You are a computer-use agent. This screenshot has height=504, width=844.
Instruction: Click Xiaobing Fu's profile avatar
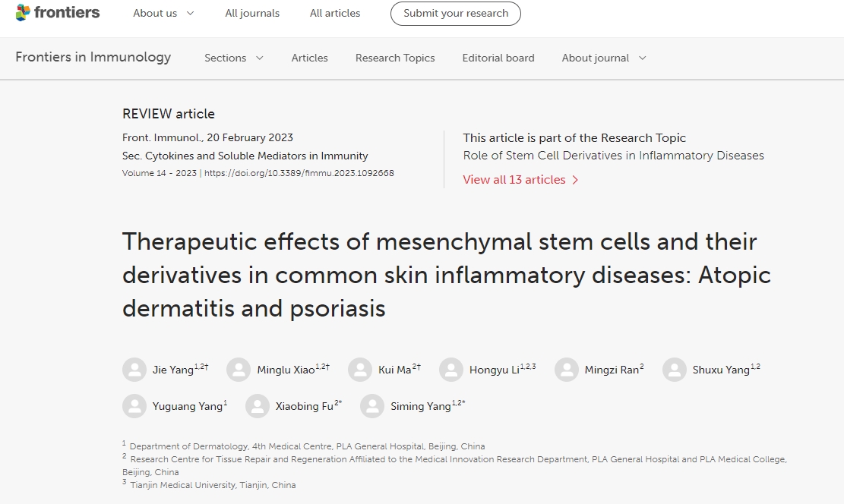click(x=258, y=406)
